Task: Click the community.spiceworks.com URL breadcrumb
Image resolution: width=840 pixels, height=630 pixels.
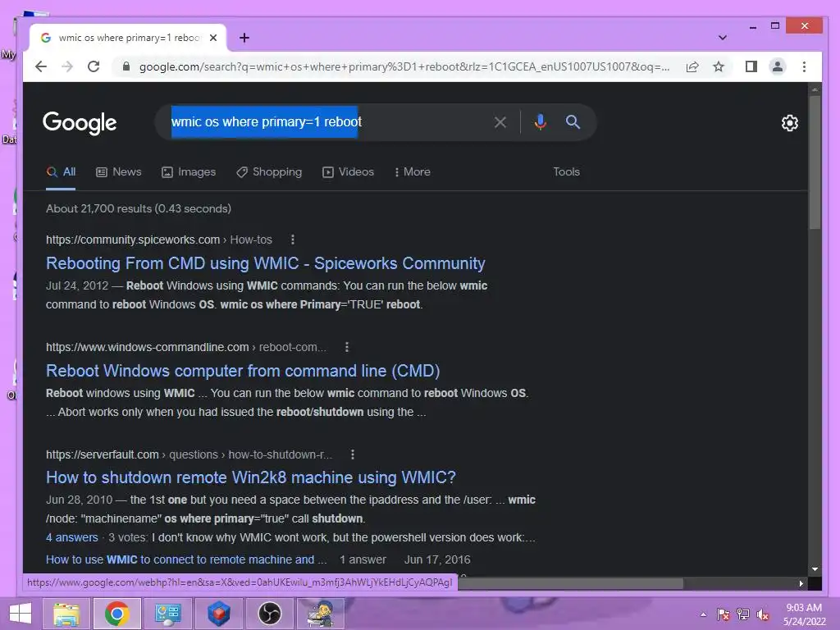Action: (159, 240)
